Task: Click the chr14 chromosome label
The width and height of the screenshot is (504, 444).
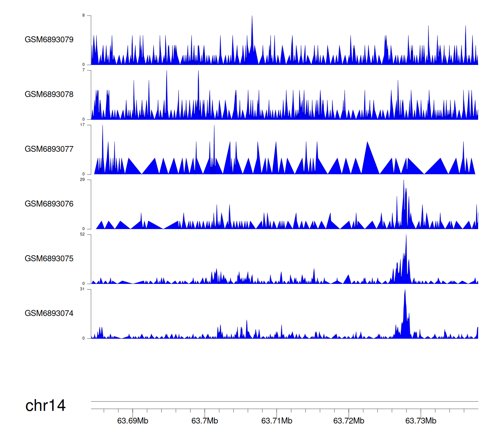Action: 45,406
